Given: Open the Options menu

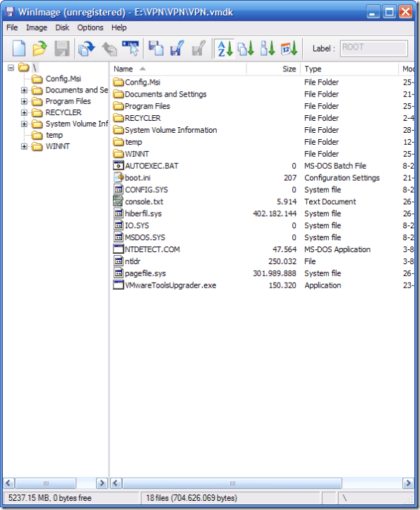Looking at the screenshot, I should coord(90,28).
